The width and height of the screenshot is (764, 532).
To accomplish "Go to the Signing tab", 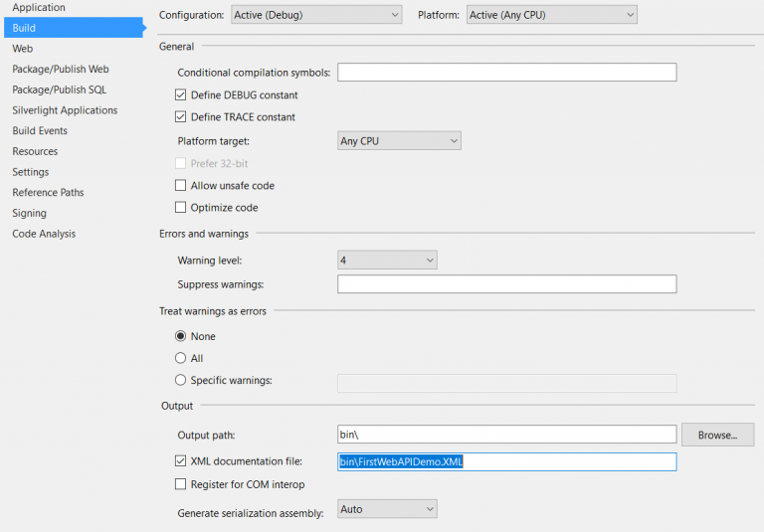I will tap(29, 213).
